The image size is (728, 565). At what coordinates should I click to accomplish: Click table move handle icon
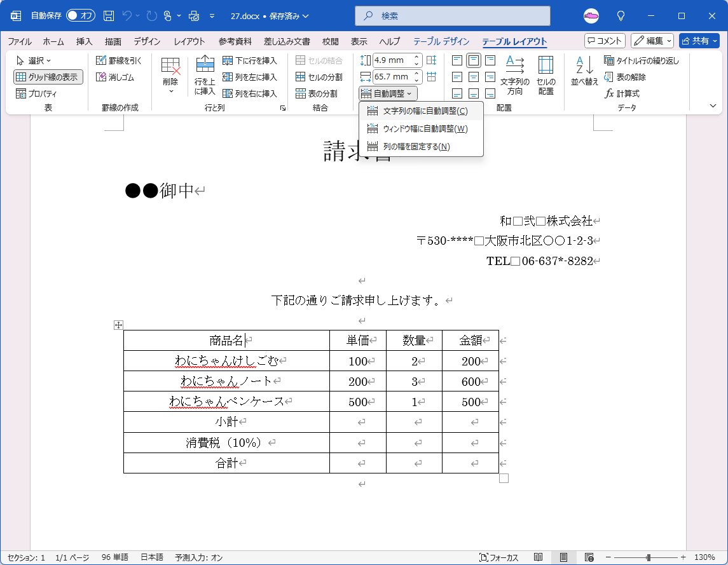(x=118, y=325)
